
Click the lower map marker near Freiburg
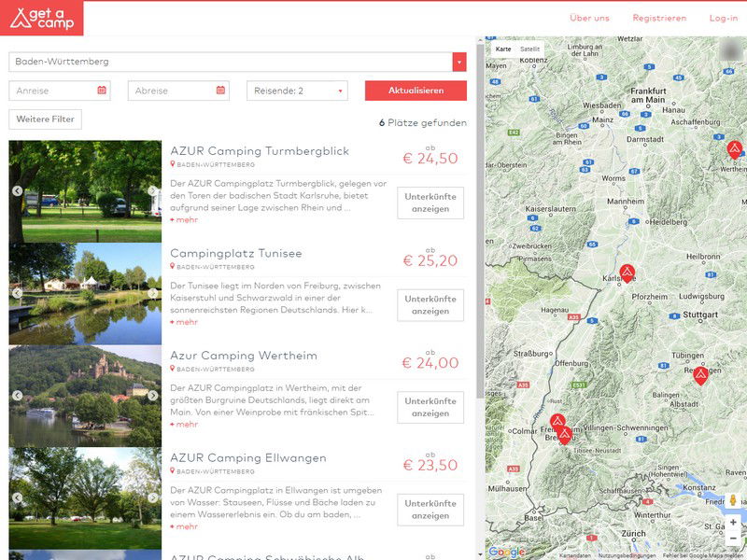(565, 435)
